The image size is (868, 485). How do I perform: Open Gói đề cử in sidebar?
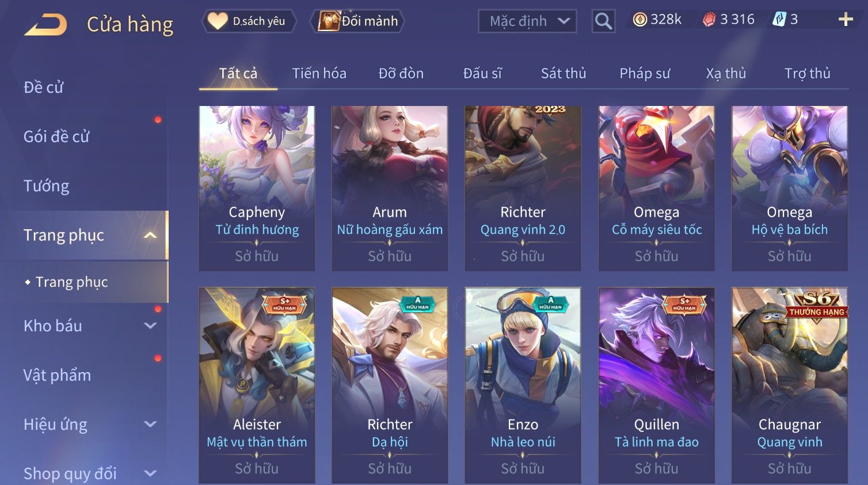coord(56,137)
